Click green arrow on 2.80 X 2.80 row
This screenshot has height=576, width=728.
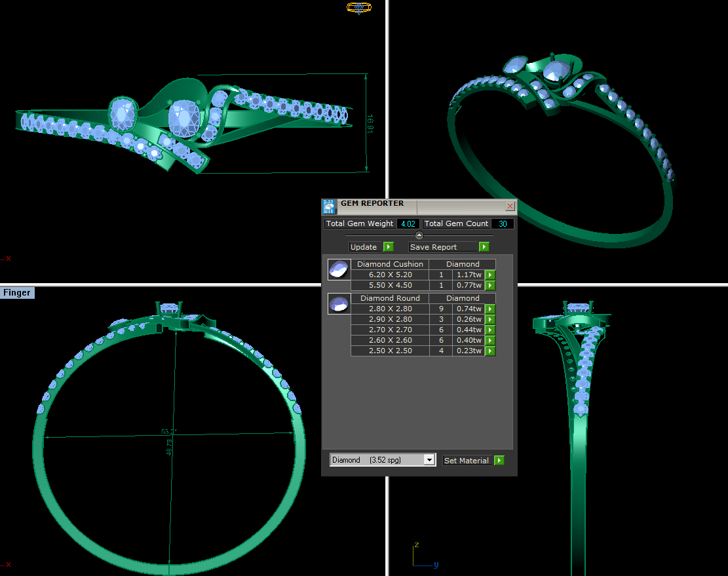coord(490,309)
